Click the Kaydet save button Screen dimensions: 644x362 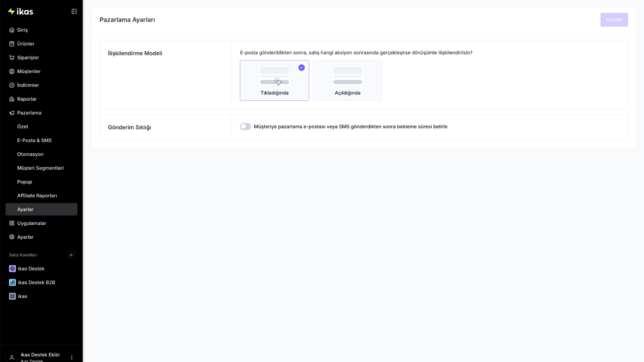tap(614, 20)
